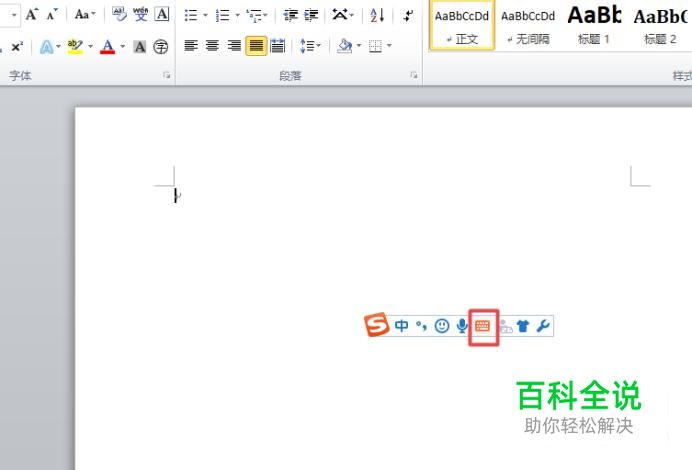
Task: Apply the 标题 1 heading style
Action: pyautogui.click(x=594, y=26)
